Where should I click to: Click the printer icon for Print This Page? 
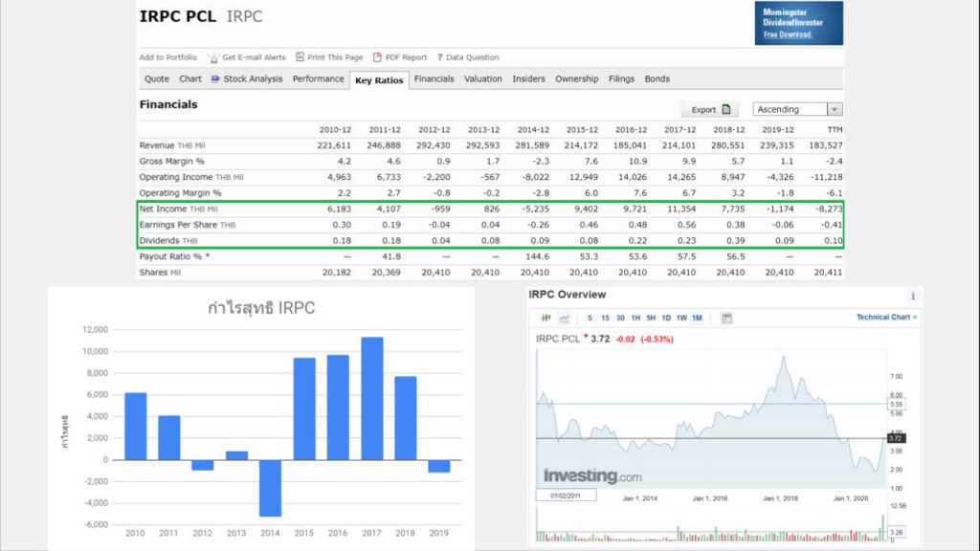coord(300,56)
